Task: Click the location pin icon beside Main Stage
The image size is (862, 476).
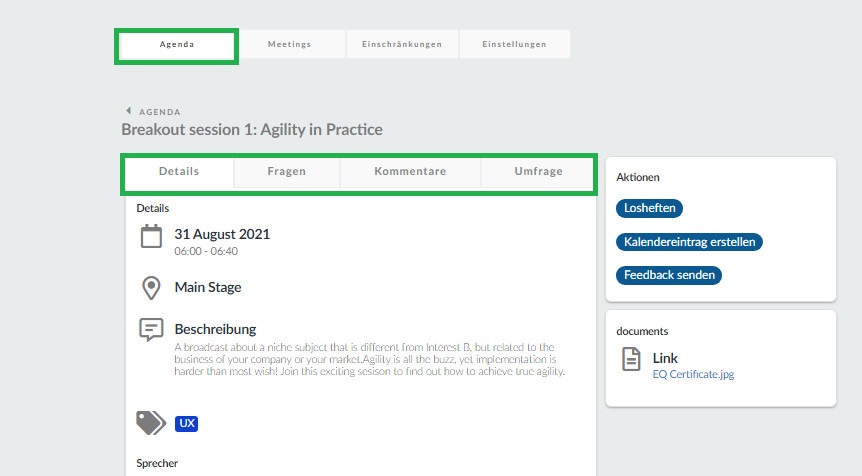Action: coord(151,288)
